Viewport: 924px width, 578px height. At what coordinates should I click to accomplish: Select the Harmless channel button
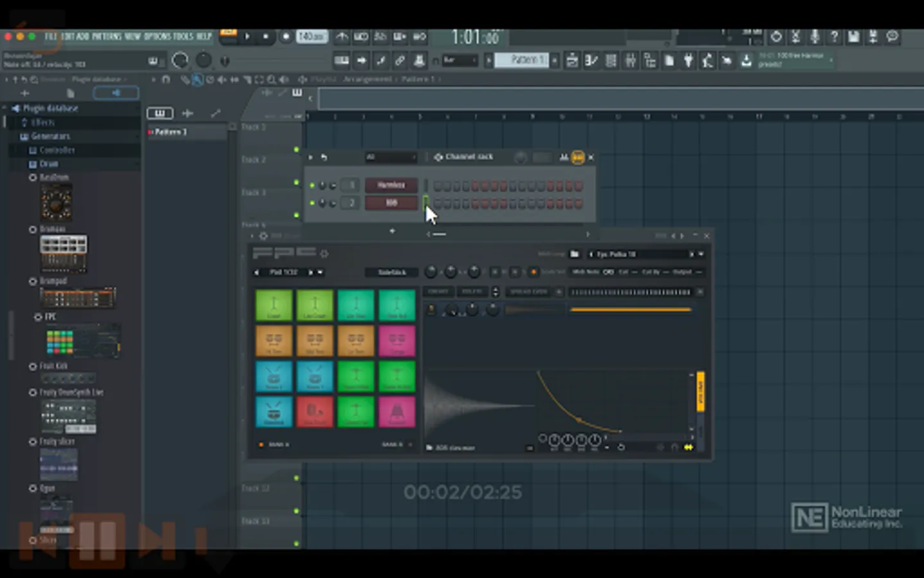[x=391, y=186]
